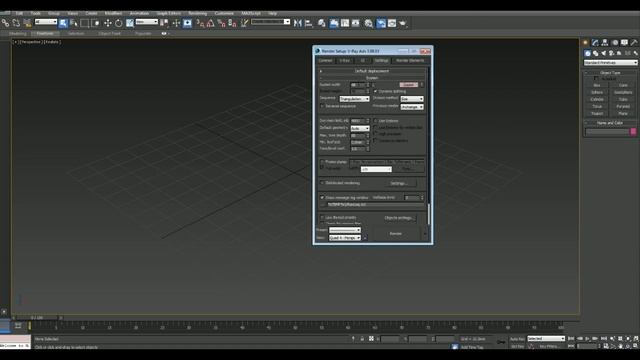The image size is (640, 360).
Task: Open the Standard Primitives dropdown
Action: point(610,63)
